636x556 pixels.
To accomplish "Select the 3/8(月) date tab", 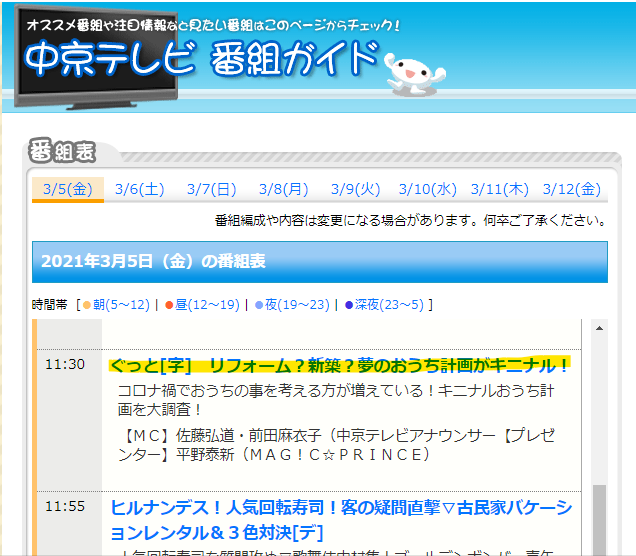I will point(284,189).
